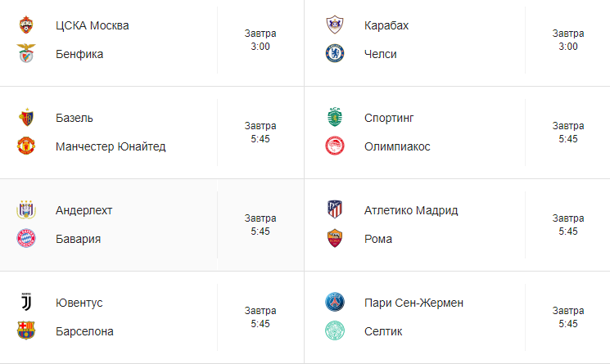Click the ЦСКА Москва match time 3:00
The width and height of the screenshot is (610, 364).
(x=260, y=47)
